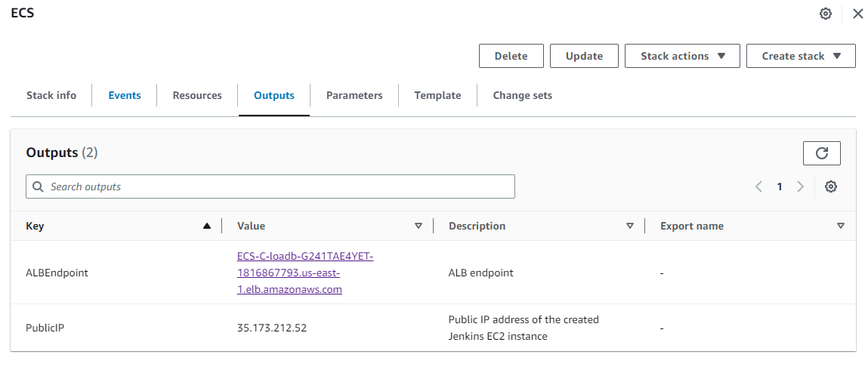
Task: Open the ECS panel settings gear
Action: click(826, 14)
